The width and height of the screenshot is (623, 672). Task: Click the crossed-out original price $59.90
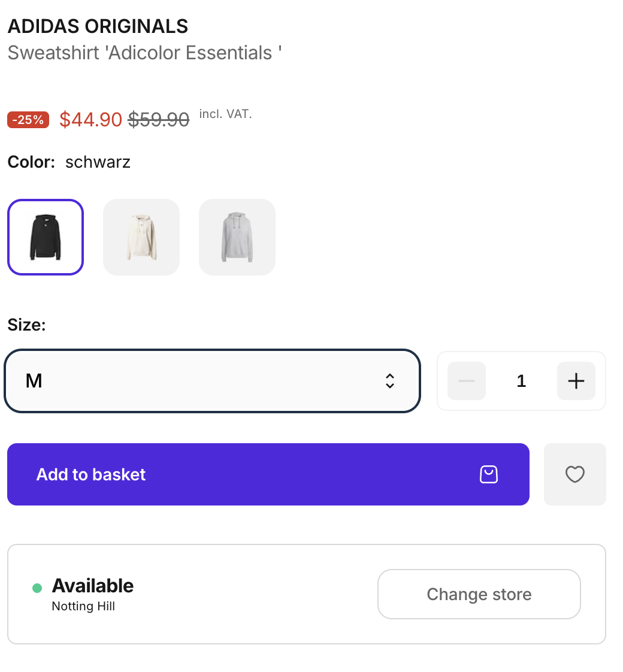pyautogui.click(x=159, y=120)
